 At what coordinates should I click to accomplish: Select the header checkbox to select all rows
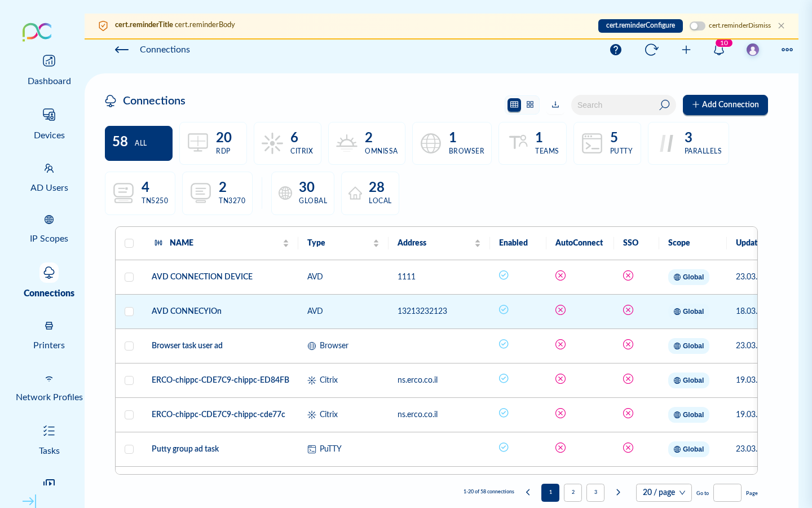pyautogui.click(x=129, y=243)
